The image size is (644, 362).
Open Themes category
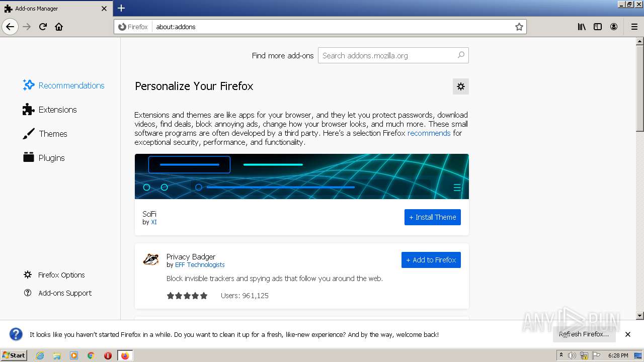(45, 134)
